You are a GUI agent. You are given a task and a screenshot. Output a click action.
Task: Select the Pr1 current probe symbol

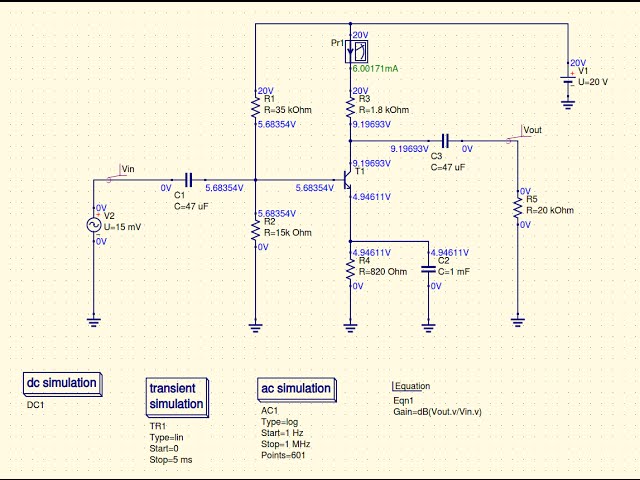click(x=356, y=51)
